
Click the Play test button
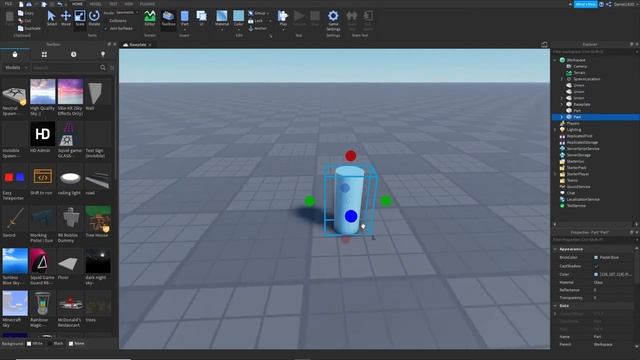click(x=282, y=18)
